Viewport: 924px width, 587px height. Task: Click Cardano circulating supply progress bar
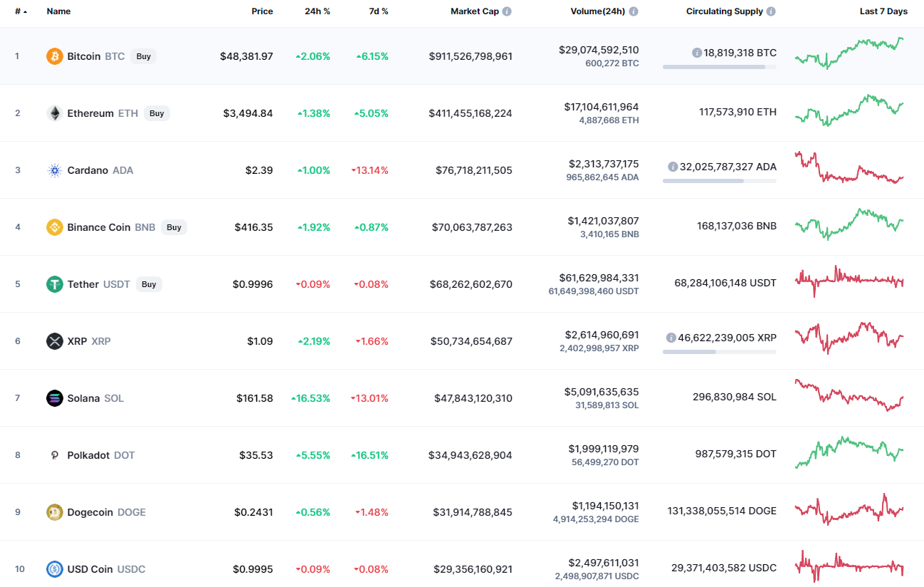[720, 181]
